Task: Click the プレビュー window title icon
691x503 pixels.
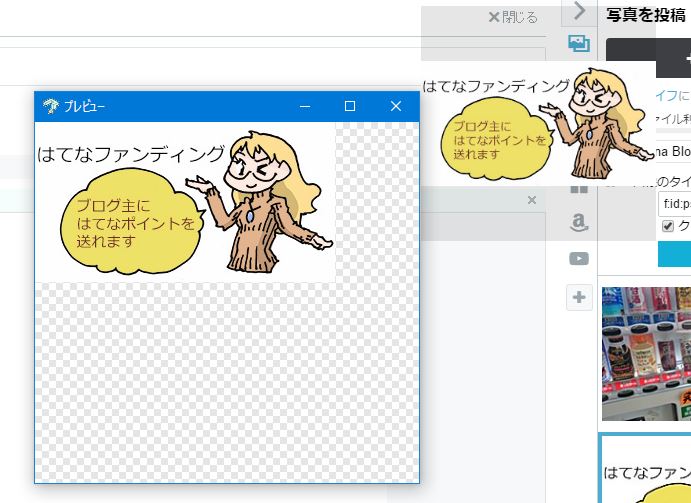Action: coord(51,106)
